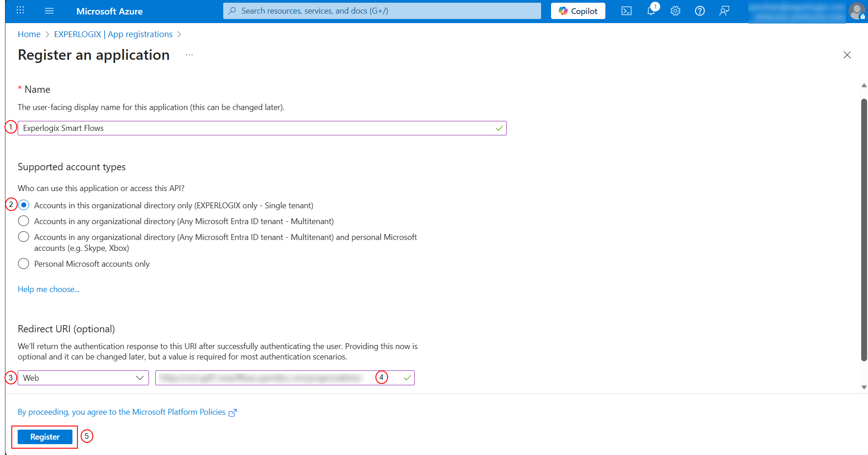Open the portal settings gear
Screen dimensions: 868x455
coord(676,11)
